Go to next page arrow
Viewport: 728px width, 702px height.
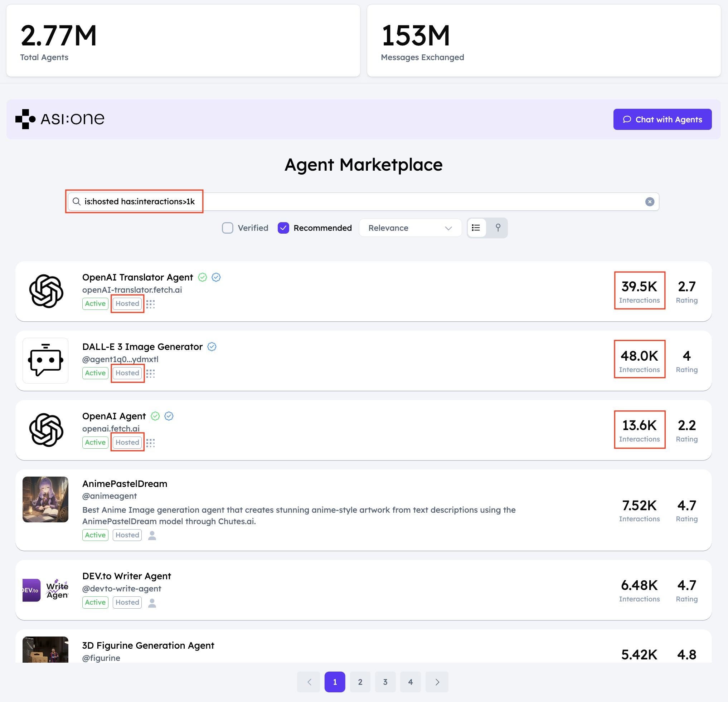(x=437, y=682)
